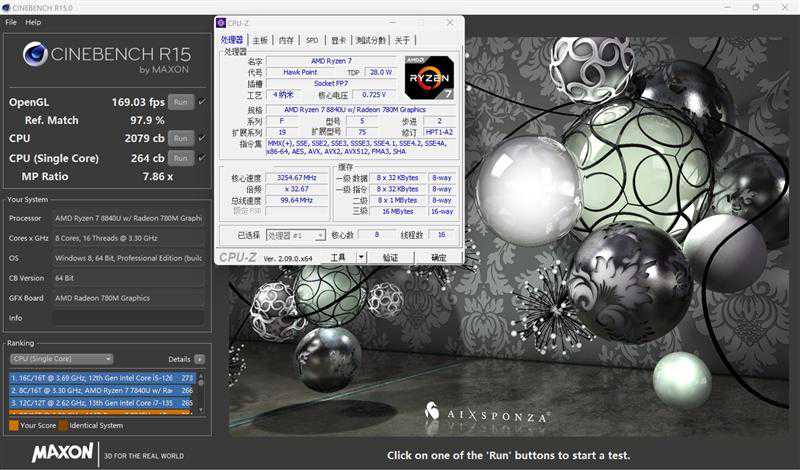Run the OpenGL benchmark
Viewport: 800px width, 470px height.
coord(181,102)
